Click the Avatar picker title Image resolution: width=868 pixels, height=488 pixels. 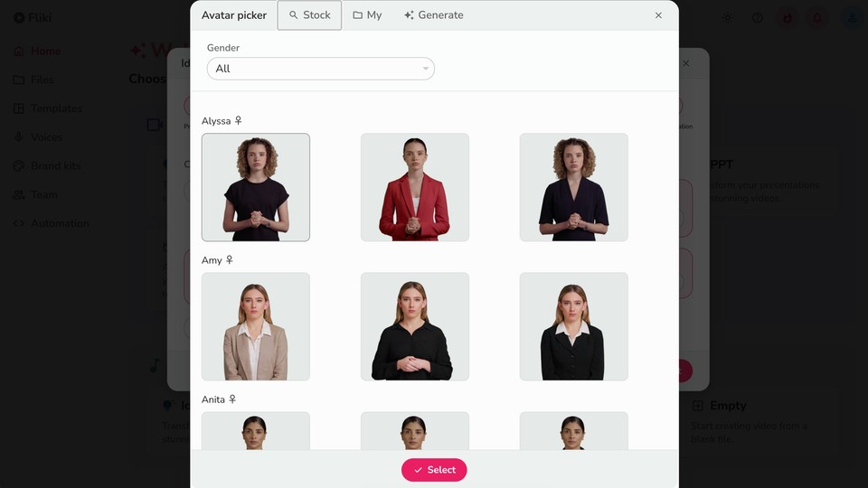234,15
